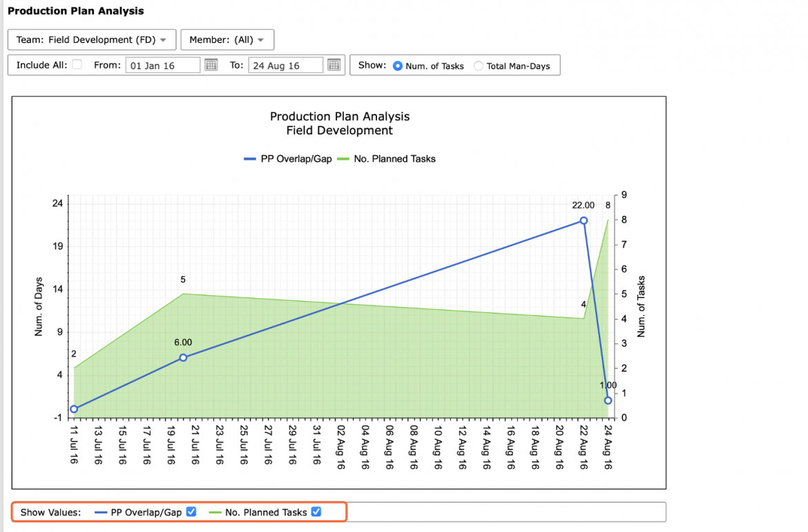Image resolution: width=808 pixels, height=532 pixels.
Task: Click the 1.00 data point on 24 Aug
Action: point(608,400)
